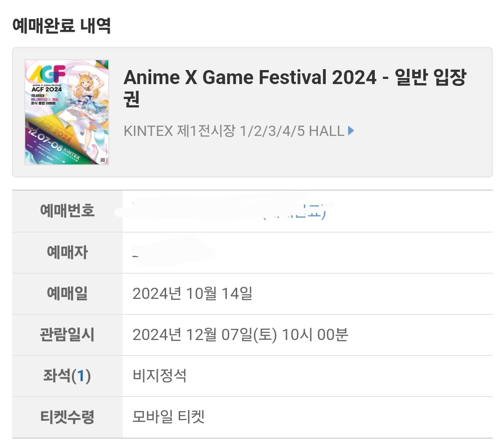Select the booking date 2024년 10월 14일
504x447 pixels.
point(192,294)
